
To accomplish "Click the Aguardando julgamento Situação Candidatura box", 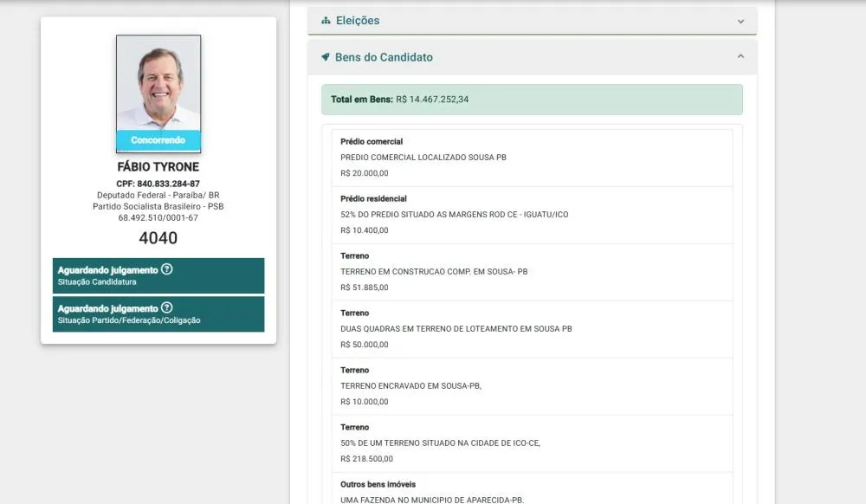I will click(x=158, y=275).
